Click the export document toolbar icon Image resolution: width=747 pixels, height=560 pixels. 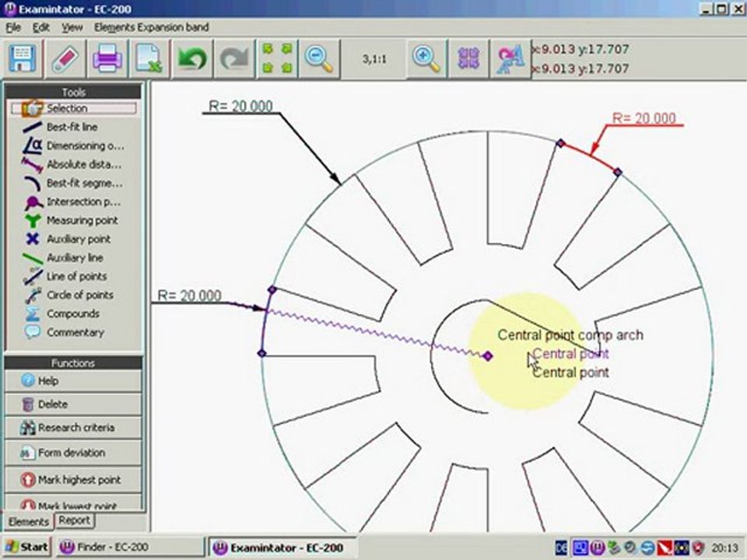point(149,59)
